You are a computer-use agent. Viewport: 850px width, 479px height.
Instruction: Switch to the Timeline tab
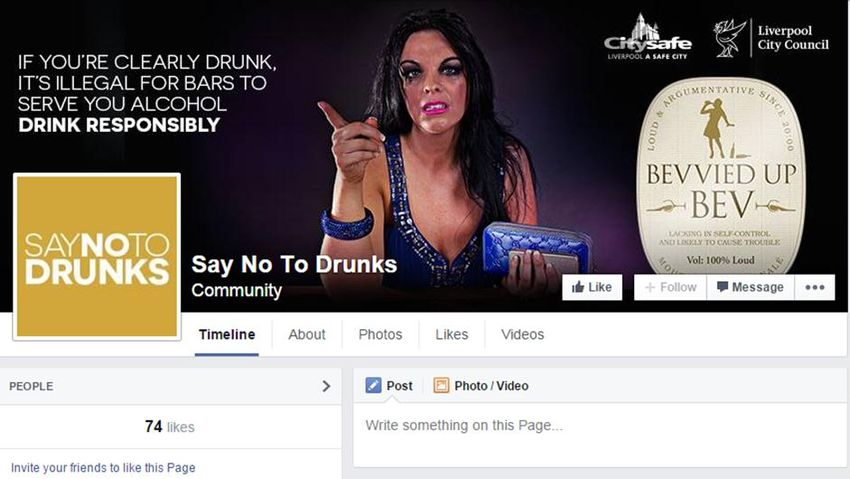point(227,335)
